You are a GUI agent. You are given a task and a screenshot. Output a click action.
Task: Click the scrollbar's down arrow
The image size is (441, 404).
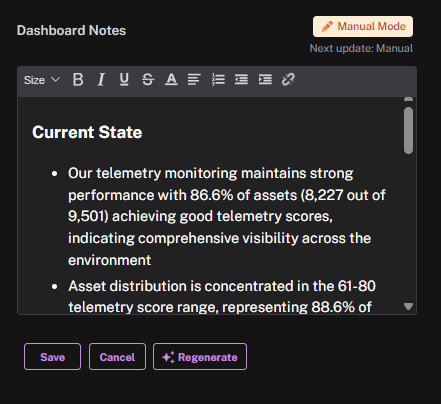[x=408, y=306]
